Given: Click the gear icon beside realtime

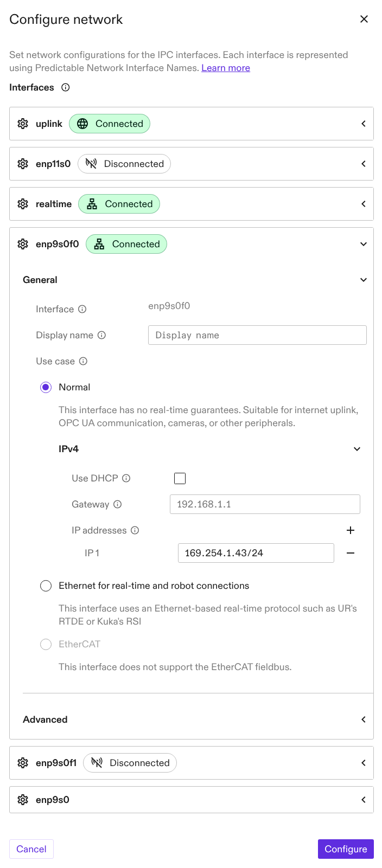Looking at the screenshot, I should pos(23,204).
